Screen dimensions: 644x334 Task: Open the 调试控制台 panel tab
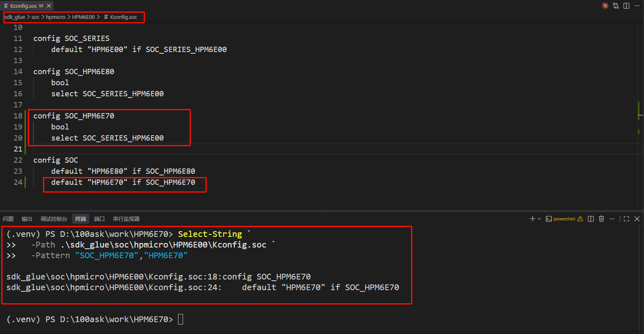(54, 219)
